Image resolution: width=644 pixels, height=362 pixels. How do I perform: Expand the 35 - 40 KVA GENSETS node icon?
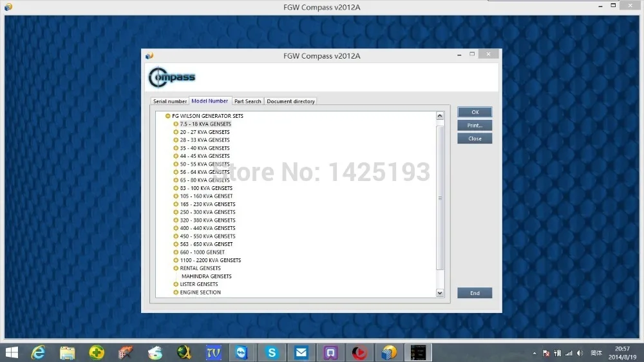coord(176,148)
